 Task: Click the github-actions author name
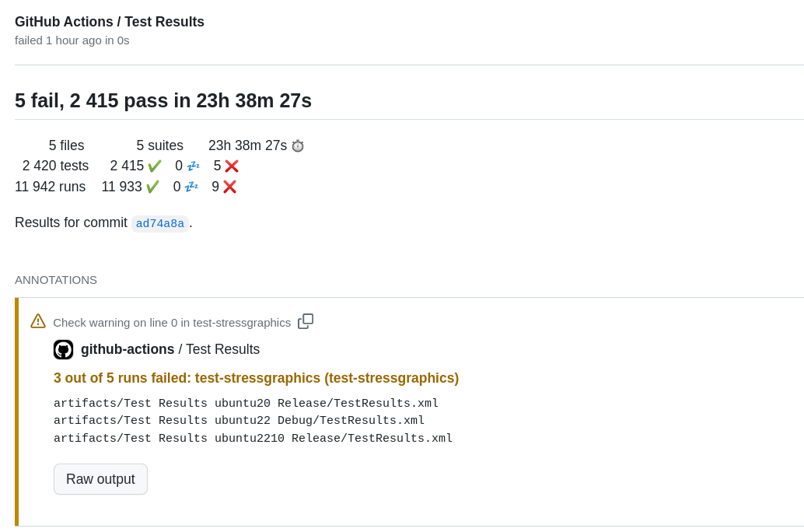point(128,349)
